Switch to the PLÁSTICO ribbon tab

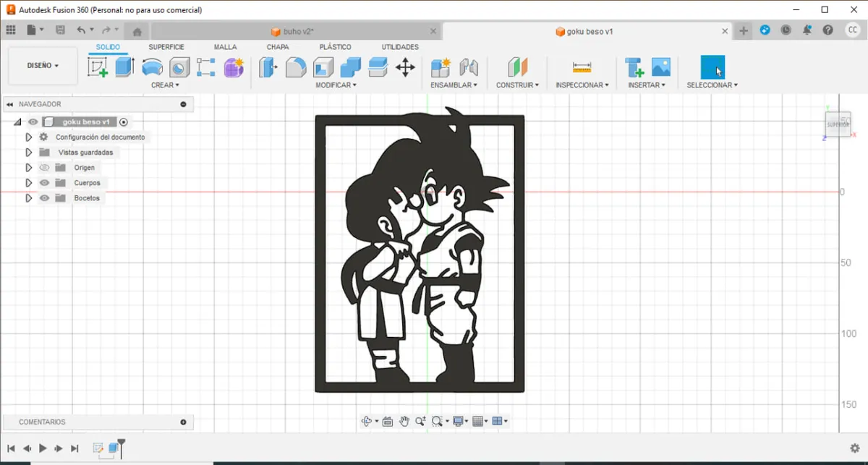click(x=335, y=47)
